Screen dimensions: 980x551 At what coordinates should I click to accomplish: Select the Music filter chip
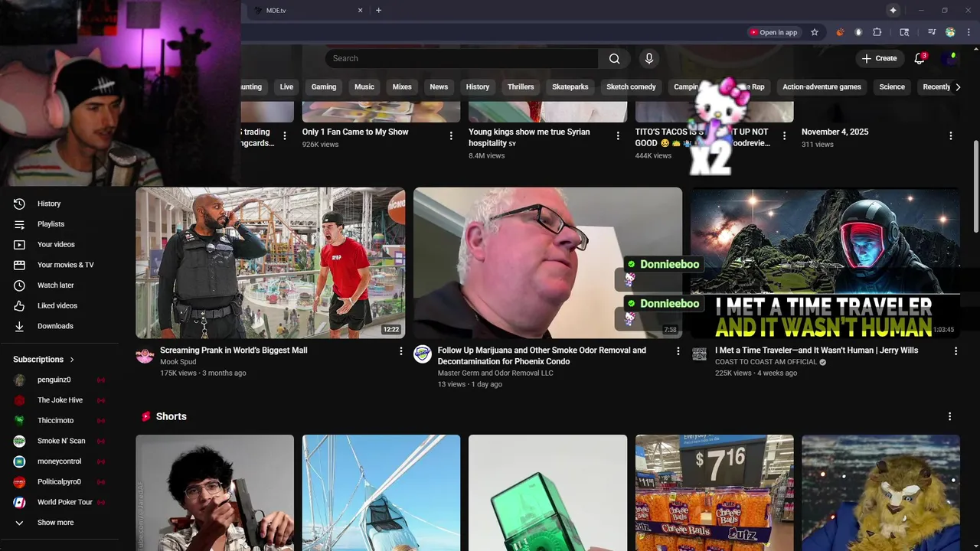click(364, 87)
